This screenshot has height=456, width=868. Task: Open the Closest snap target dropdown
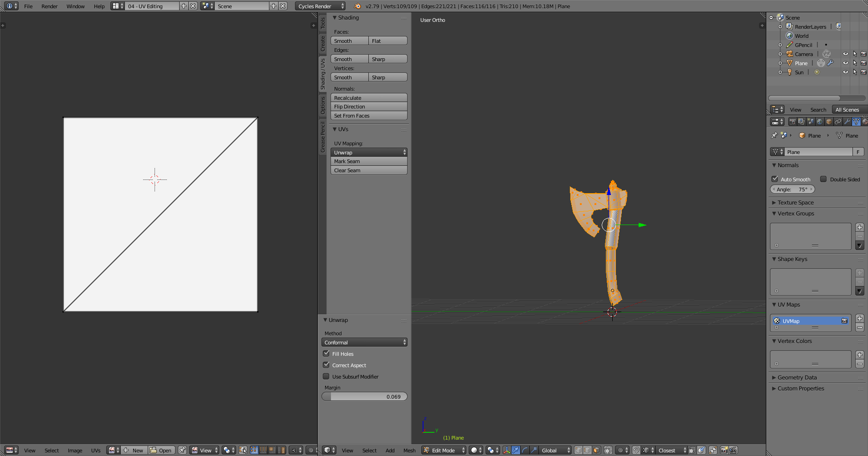(x=671, y=450)
